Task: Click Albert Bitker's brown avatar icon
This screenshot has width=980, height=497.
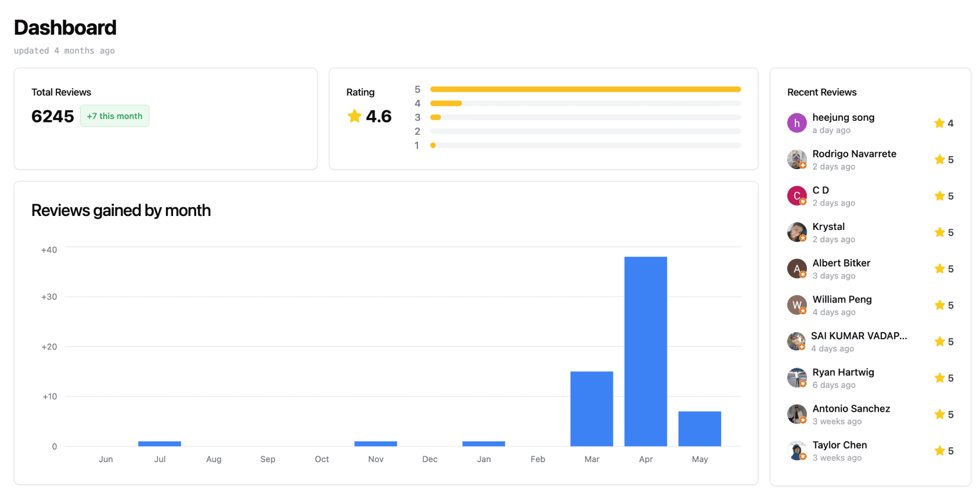Action: point(797,269)
